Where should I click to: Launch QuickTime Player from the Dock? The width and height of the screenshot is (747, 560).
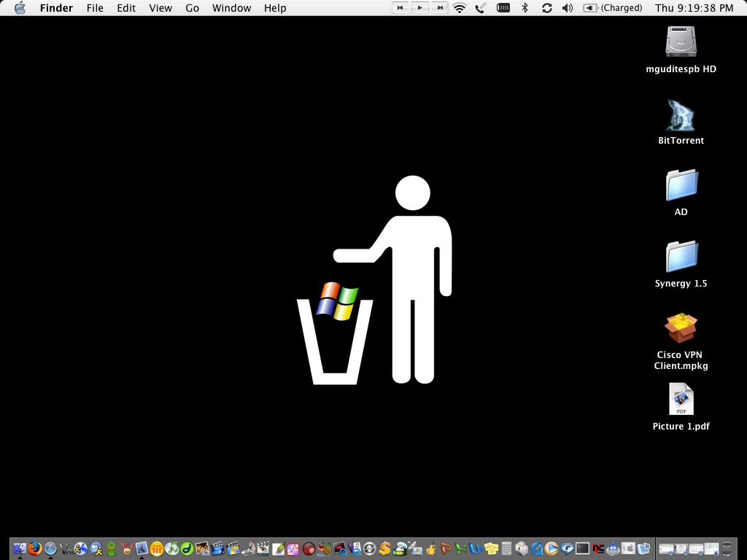click(x=536, y=548)
